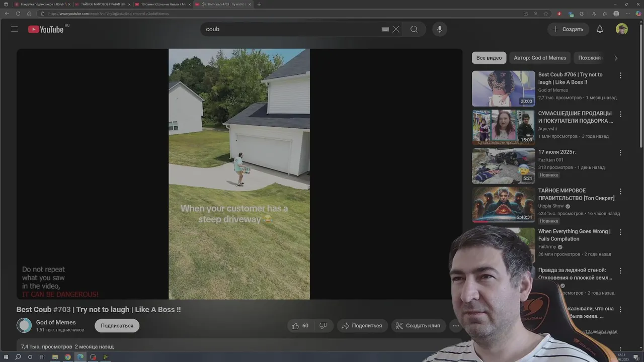Click the Aquevshi channel name
Viewport: 644px width, 362px height.
(x=547, y=129)
